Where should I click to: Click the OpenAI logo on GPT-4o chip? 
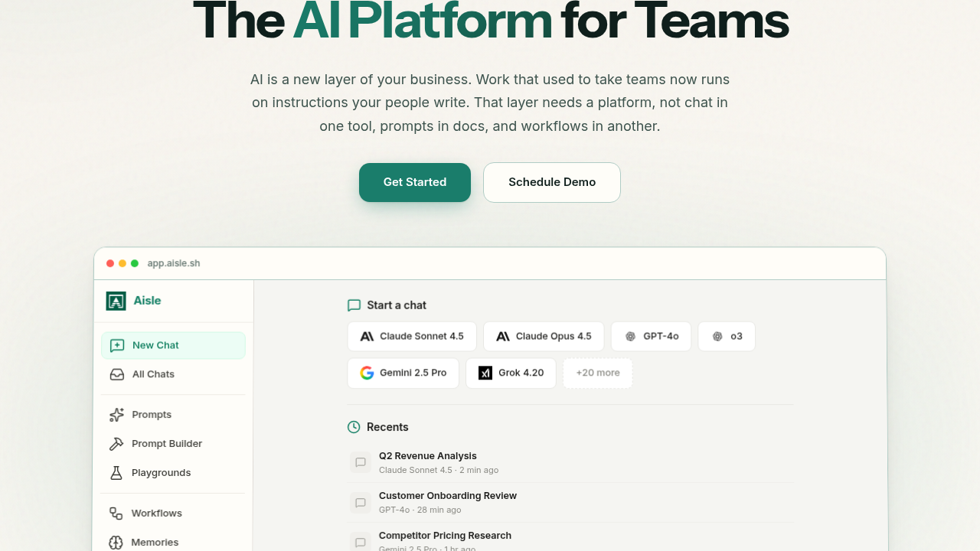coord(631,336)
